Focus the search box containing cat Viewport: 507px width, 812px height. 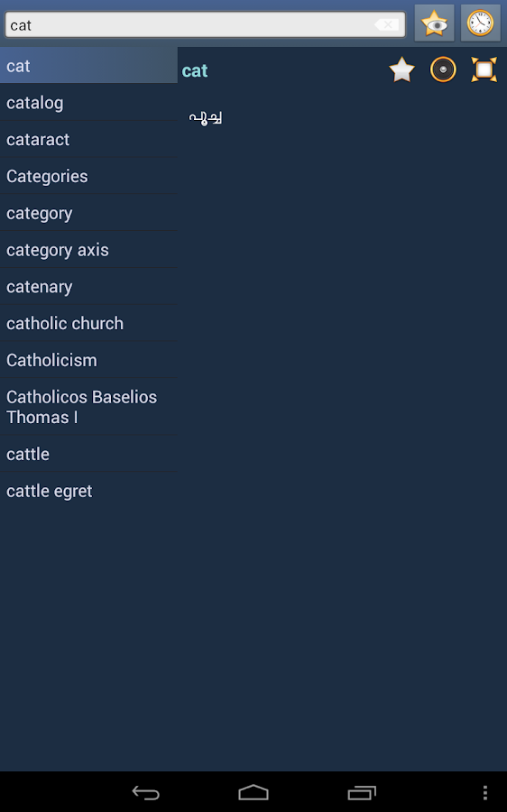pos(205,24)
